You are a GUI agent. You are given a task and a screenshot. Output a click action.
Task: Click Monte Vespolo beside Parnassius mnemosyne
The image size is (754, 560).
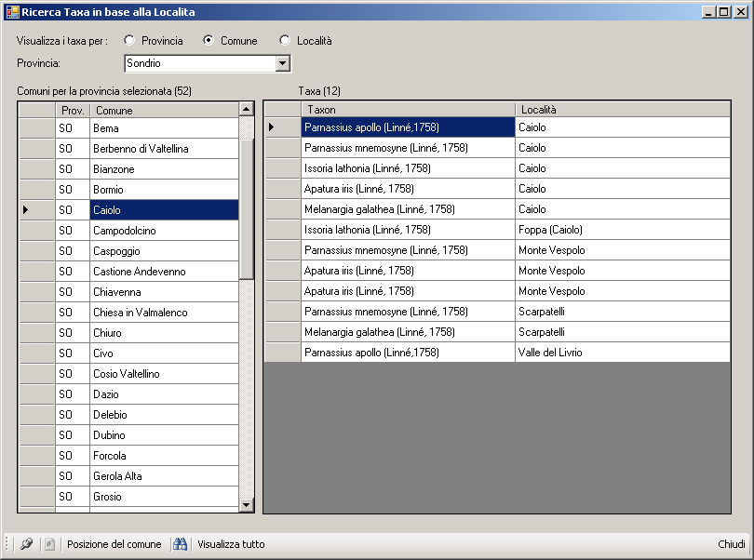click(x=623, y=250)
